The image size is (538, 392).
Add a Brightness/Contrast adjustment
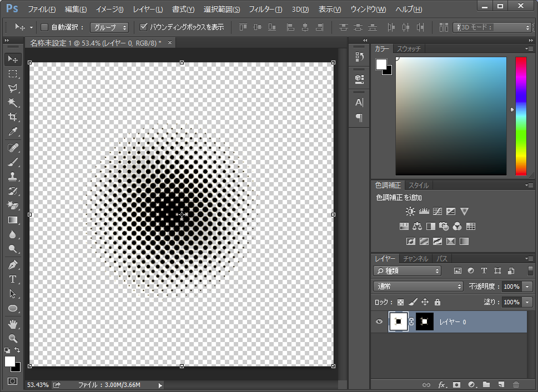click(410, 212)
